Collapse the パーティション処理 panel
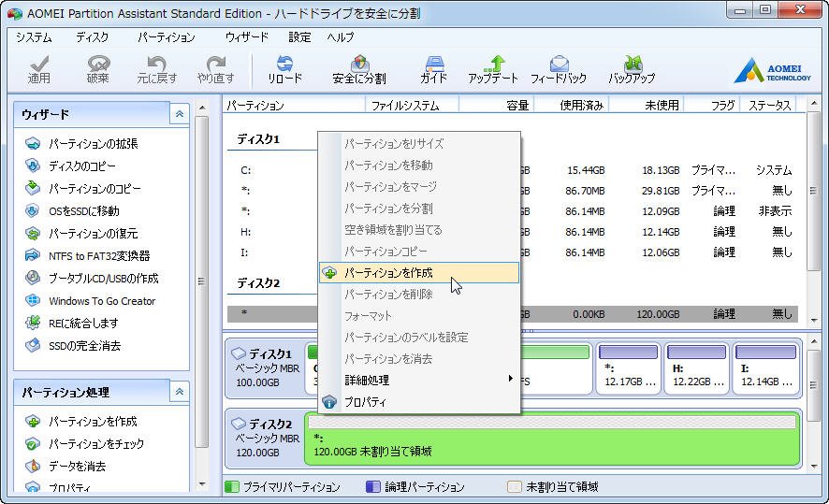Screen dimensions: 829x504 point(180,392)
